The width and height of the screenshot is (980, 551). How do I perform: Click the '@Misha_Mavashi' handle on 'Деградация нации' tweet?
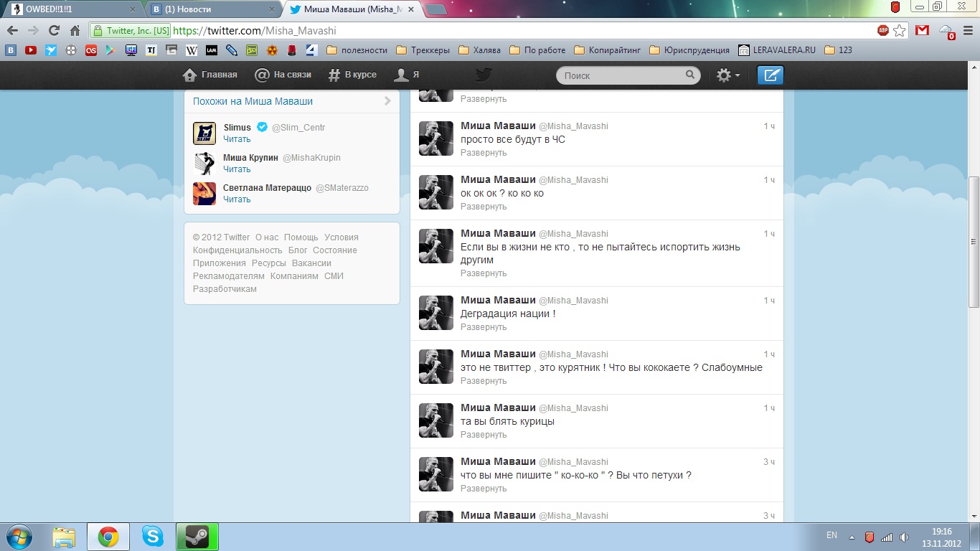[573, 301]
